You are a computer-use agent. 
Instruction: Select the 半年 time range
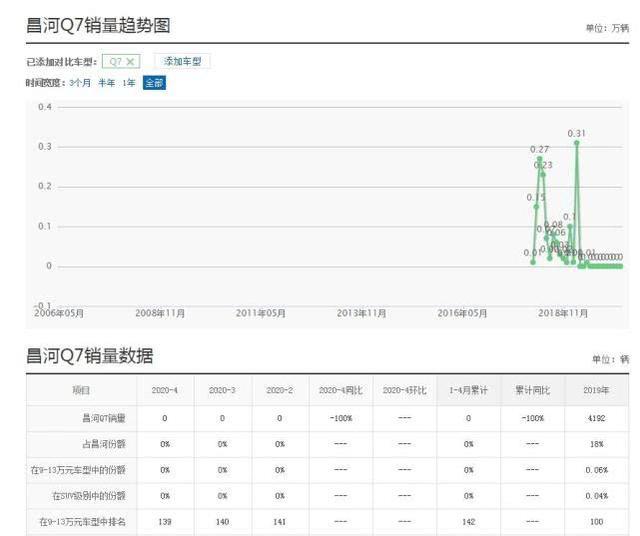[107, 83]
